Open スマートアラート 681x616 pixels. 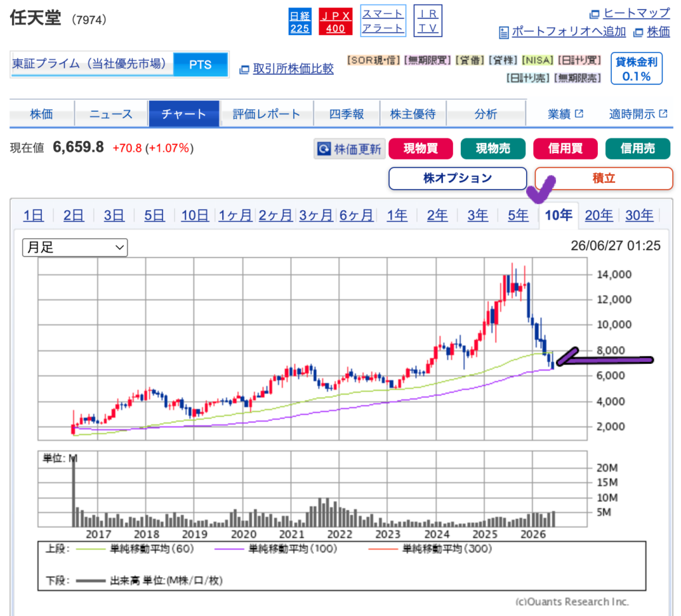383,21
